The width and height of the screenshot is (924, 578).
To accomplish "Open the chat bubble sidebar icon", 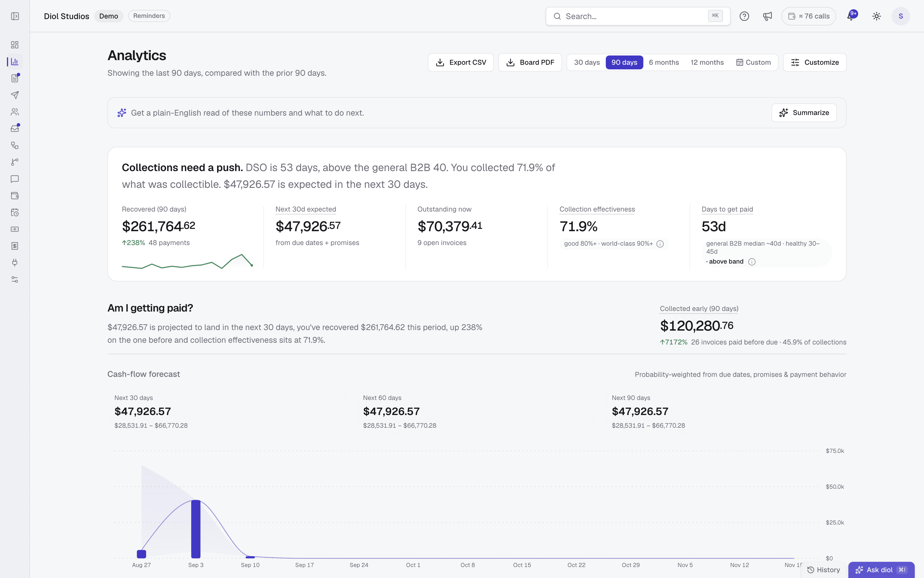I will 15,179.
